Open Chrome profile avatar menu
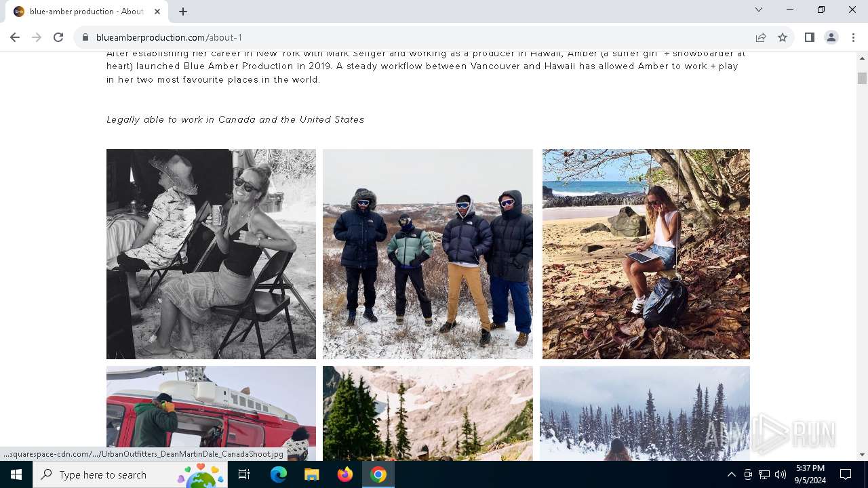 [831, 37]
